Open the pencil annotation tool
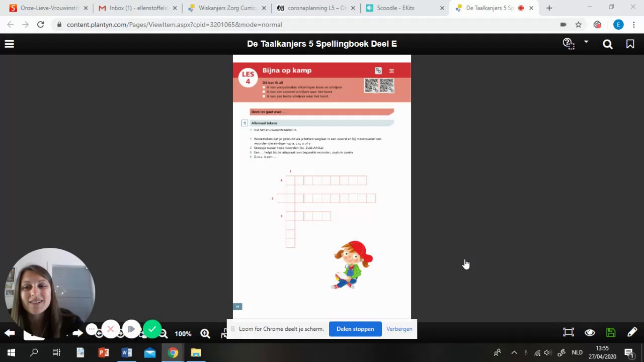 click(632, 332)
